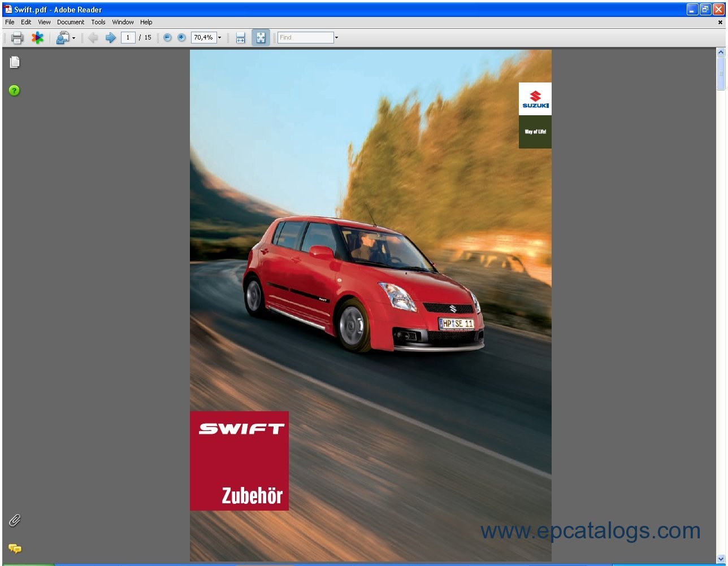
Task: Click the green help question mark icon
Action: pyautogui.click(x=14, y=90)
